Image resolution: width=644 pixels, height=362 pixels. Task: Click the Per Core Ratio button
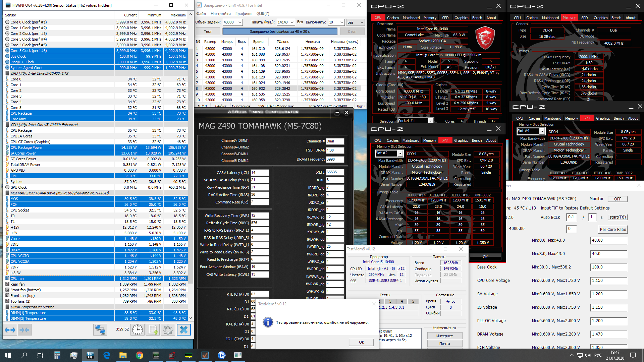[613, 230]
